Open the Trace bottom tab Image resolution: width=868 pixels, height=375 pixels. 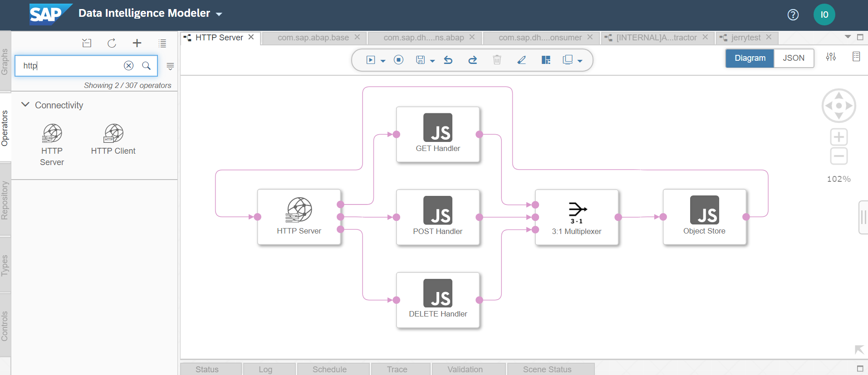point(401,369)
